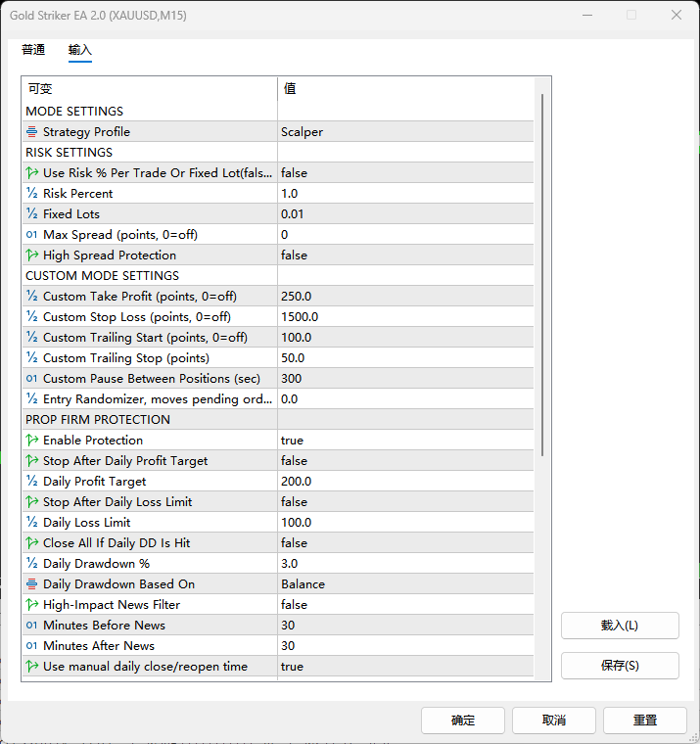This screenshot has height=744, width=700.
Task: Toggle Use manual daily close/reopen time value
Action: 405,667
